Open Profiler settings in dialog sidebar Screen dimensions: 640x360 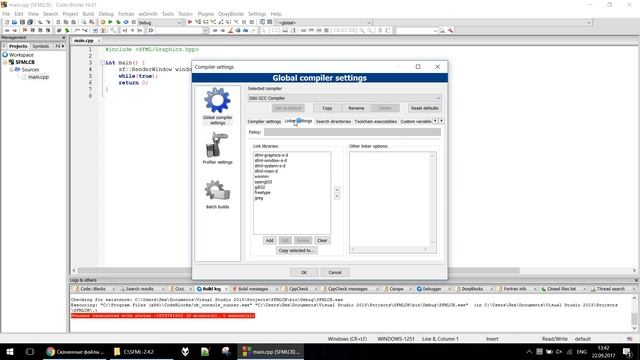coord(217,149)
